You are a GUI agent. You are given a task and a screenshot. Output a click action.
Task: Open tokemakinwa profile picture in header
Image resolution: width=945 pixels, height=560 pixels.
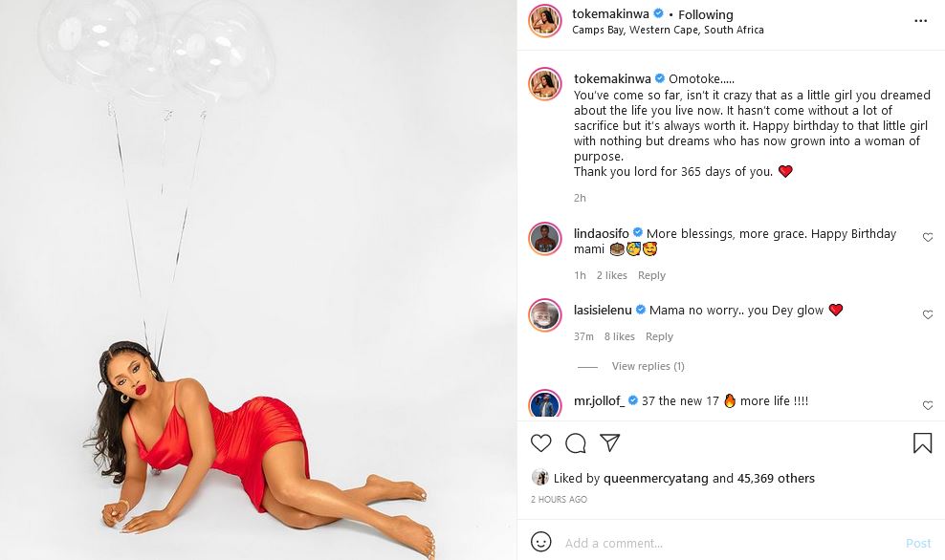click(545, 20)
